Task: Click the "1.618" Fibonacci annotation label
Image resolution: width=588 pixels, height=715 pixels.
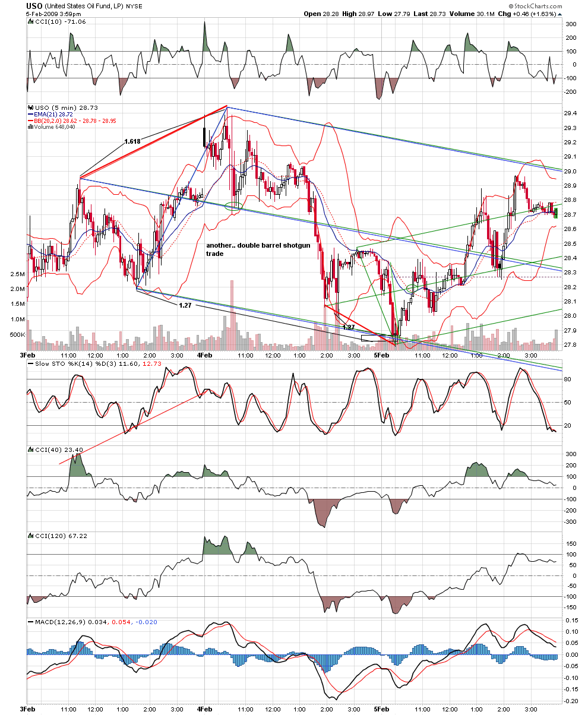Action: (132, 141)
